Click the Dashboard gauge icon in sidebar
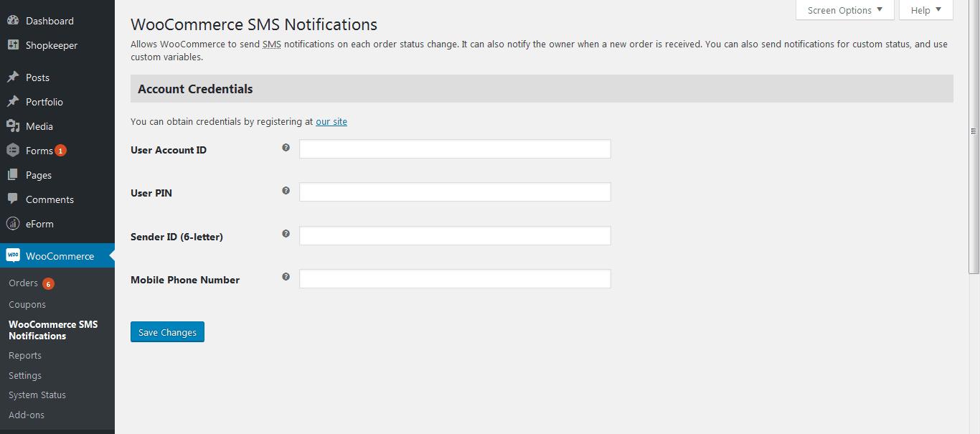The height and width of the screenshot is (434, 980). point(13,21)
